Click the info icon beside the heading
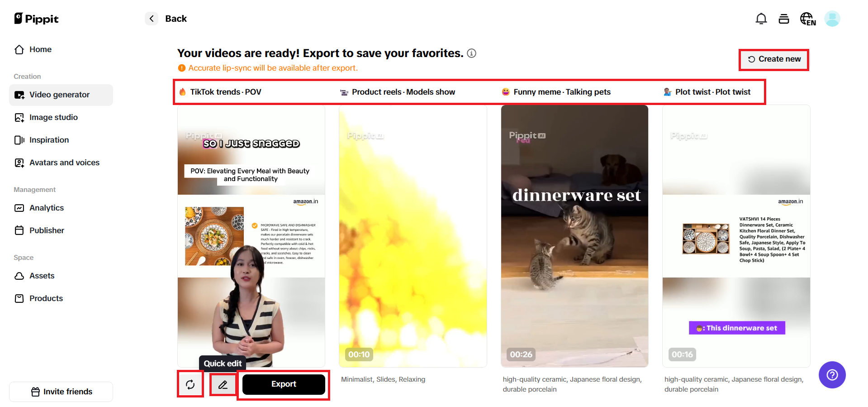 471,53
